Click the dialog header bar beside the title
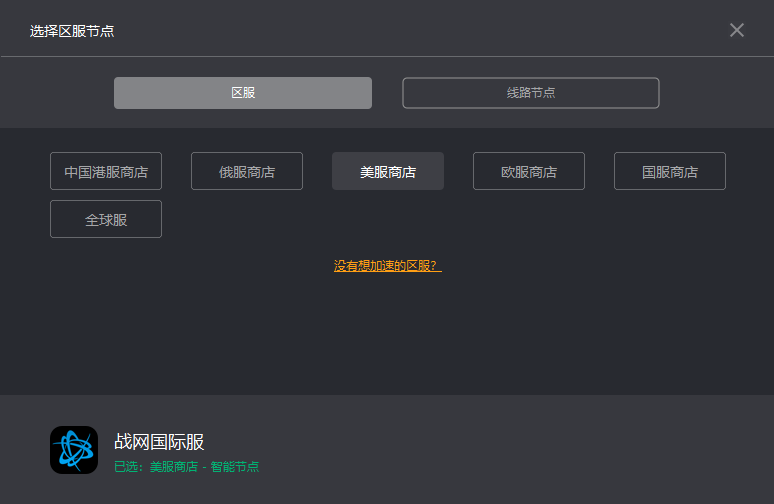The image size is (774, 504). point(400,30)
